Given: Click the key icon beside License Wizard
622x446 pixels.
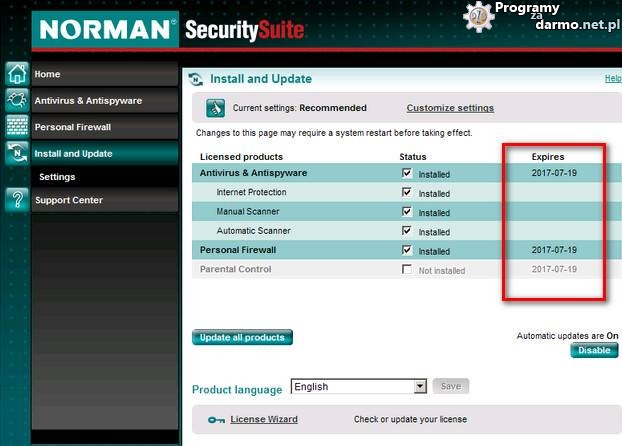Looking at the screenshot, I should tap(216, 420).
